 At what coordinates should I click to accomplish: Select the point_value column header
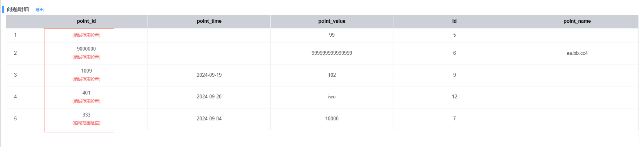coord(332,21)
